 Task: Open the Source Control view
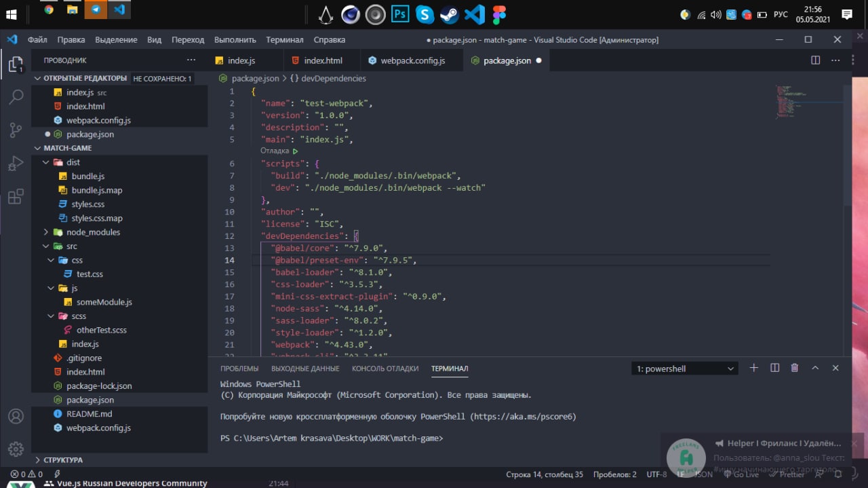[x=16, y=130]
